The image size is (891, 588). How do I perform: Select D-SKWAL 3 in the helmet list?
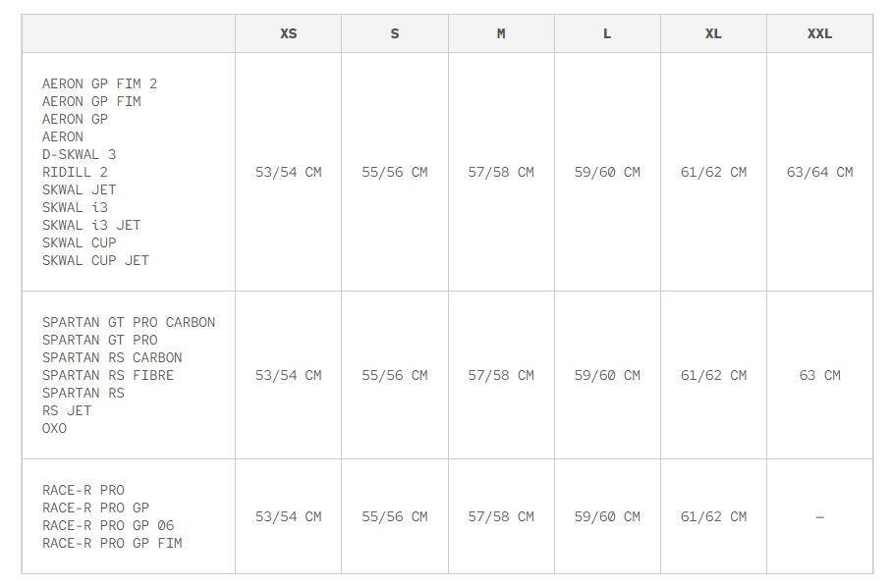click(79, 154)
